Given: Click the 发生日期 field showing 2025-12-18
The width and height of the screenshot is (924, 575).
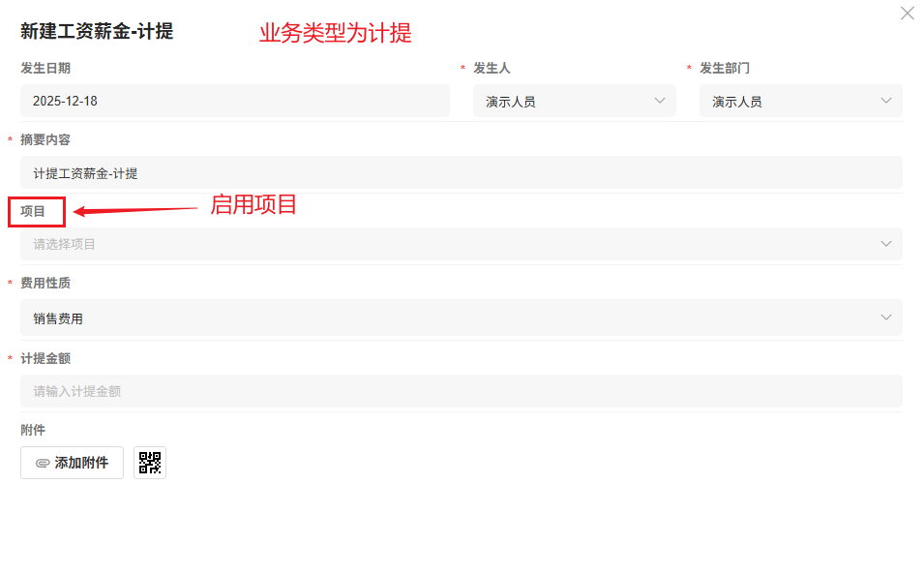Looking at the screenshot, I should click(x=234, y=101).
